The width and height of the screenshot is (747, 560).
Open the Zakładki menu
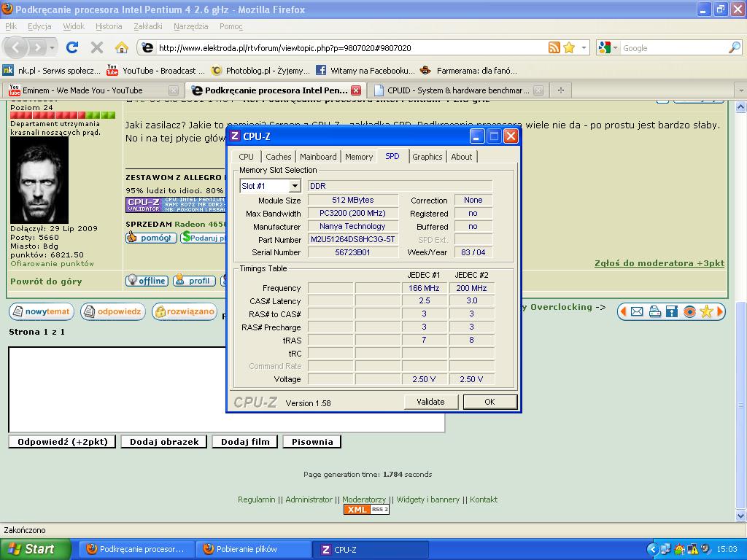[148, 26]
